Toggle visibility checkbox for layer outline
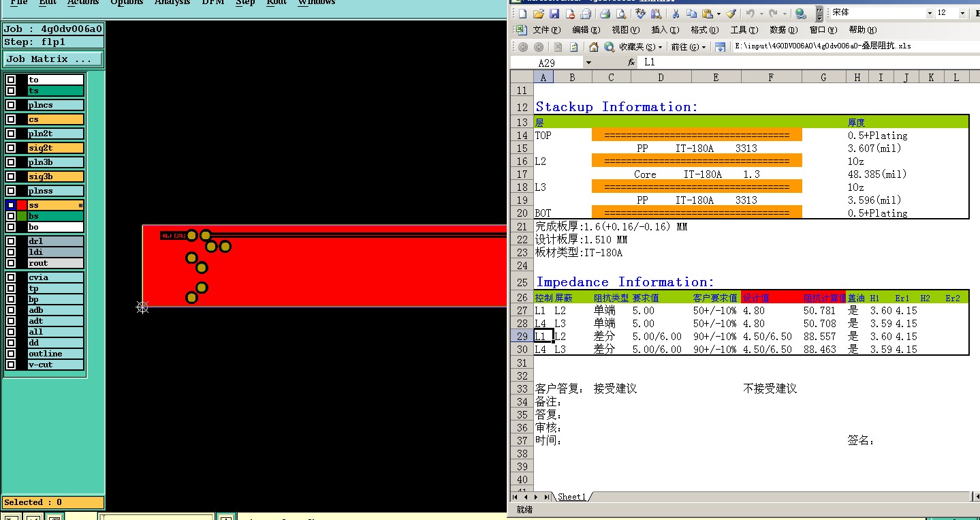The height and width of the screenshot is (520, 980). pyautogui.click(x=11, y=354)
